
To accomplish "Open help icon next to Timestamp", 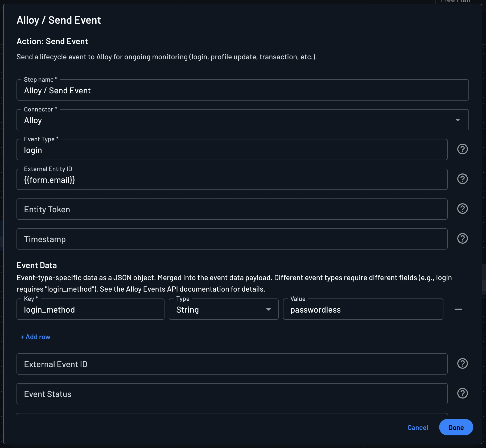I will [462, 238].
